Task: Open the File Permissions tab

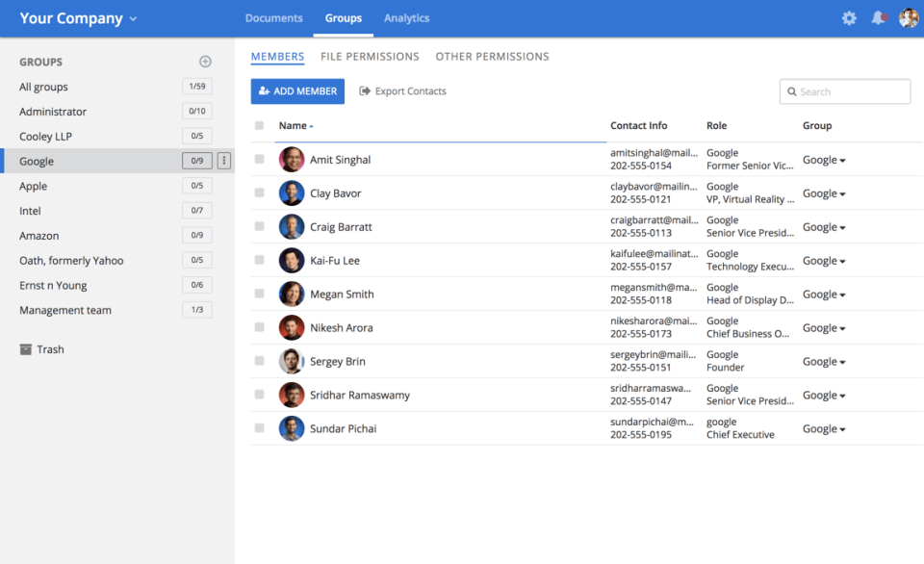Action: click(x=370, y=57)
